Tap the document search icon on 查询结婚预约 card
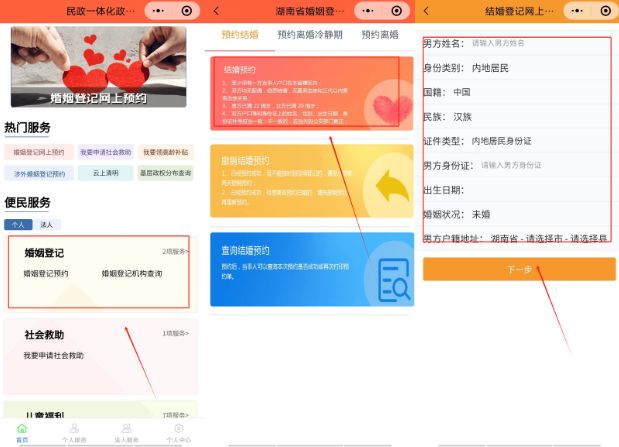619x447 pixels. click(394, 280)
